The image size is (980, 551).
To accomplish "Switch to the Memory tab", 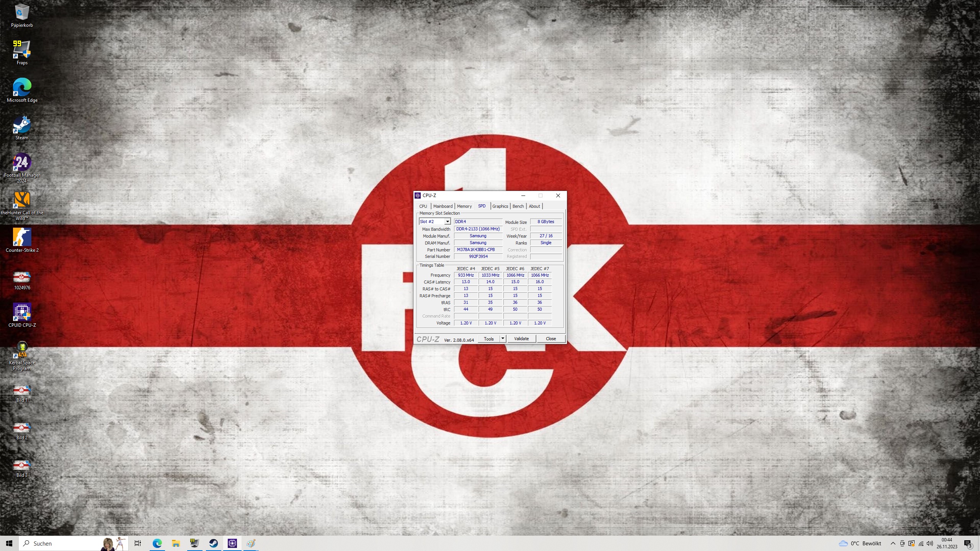I will [x=464, y=206].
